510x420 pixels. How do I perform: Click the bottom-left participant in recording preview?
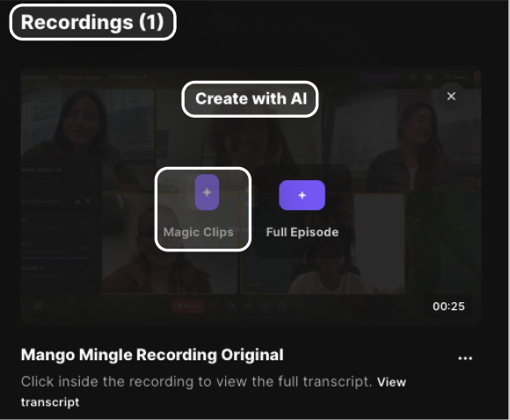click(x=169, y=243)
